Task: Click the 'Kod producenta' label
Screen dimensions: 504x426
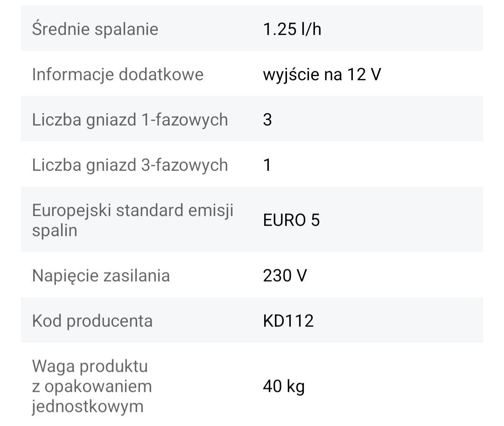Action: (92, 321)
